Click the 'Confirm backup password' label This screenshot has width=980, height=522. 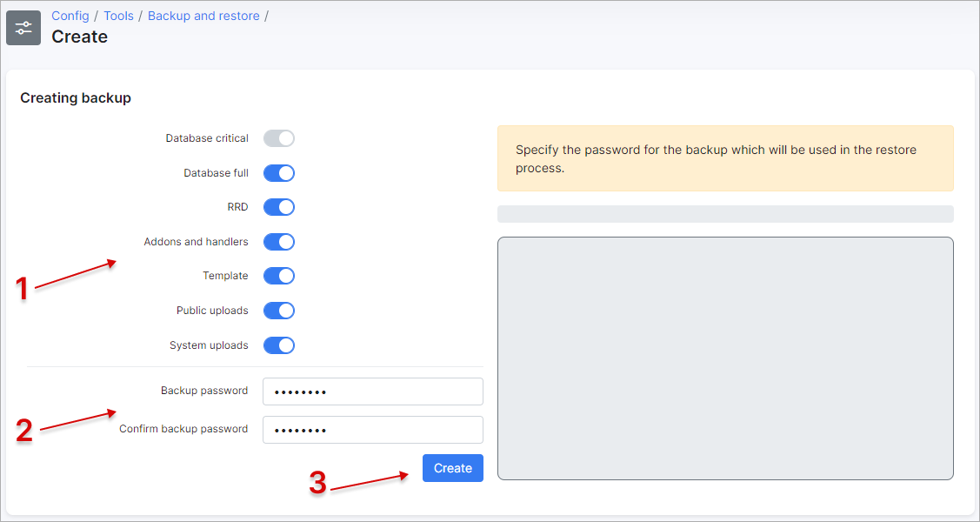[183, 429]
